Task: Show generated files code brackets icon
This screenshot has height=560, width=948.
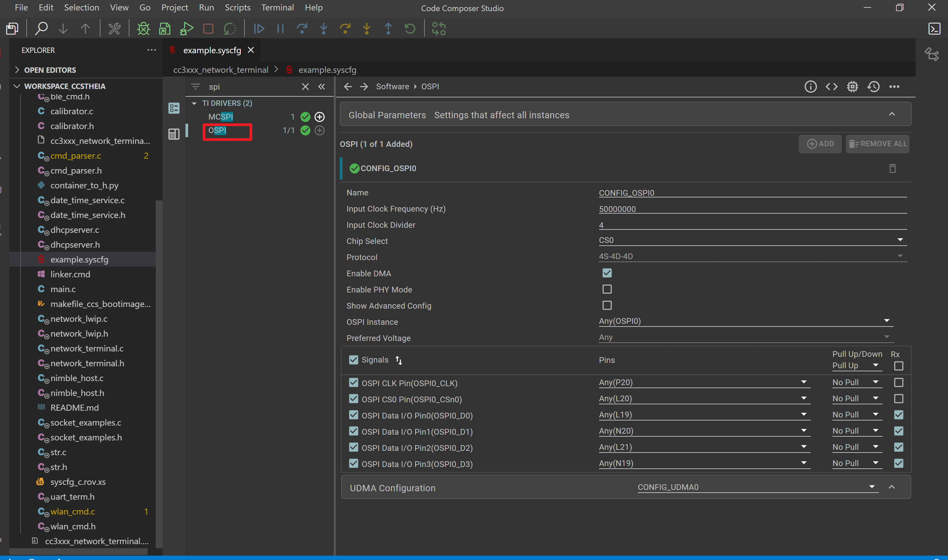Action: coord(831,87)
